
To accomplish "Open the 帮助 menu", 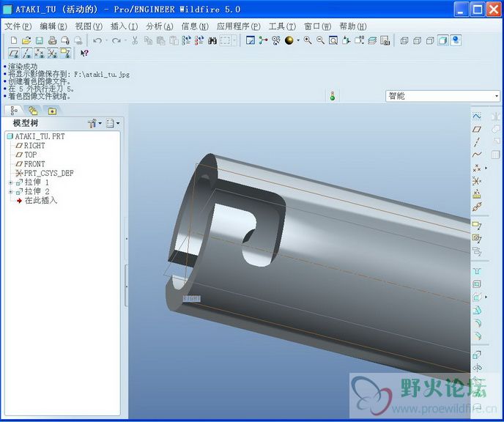I will pos(353,26).
